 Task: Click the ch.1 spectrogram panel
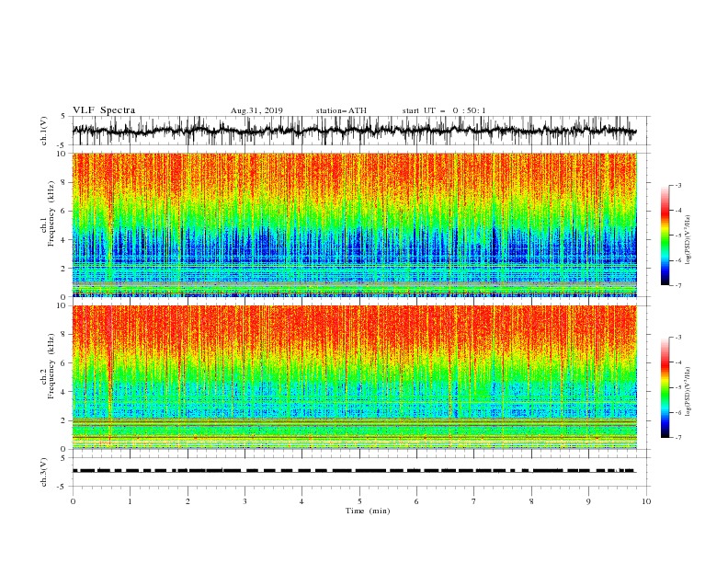pyautogui.click(x=354, y=224)
